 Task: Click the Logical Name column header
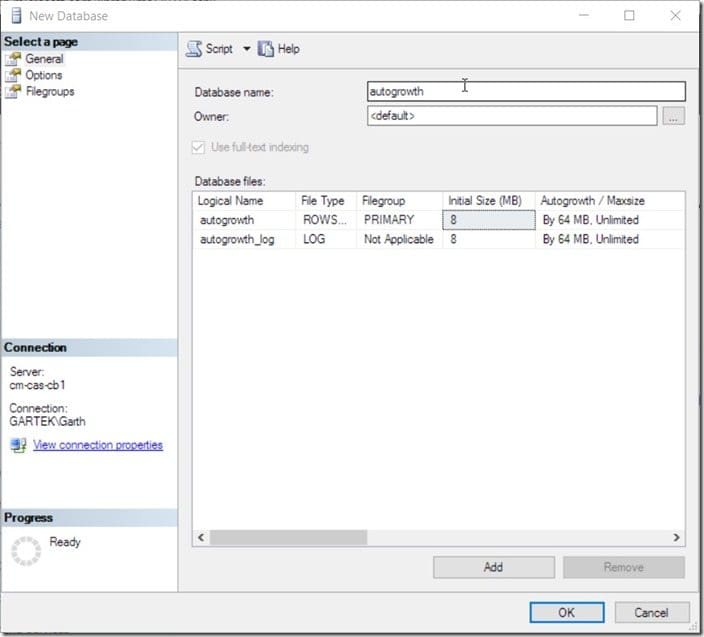pyautogui.click(x=244, y=201)
